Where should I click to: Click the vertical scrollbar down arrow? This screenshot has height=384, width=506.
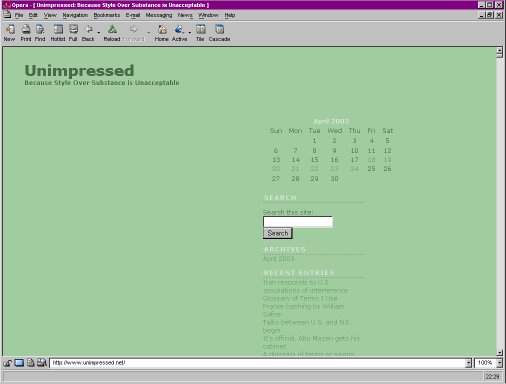coord(499,352)
